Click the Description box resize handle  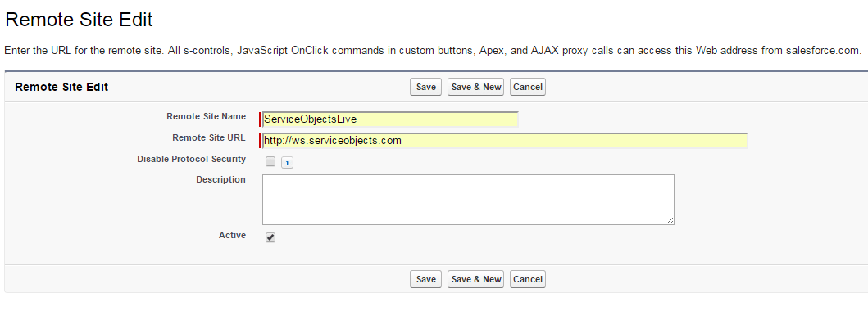[670, 221]
